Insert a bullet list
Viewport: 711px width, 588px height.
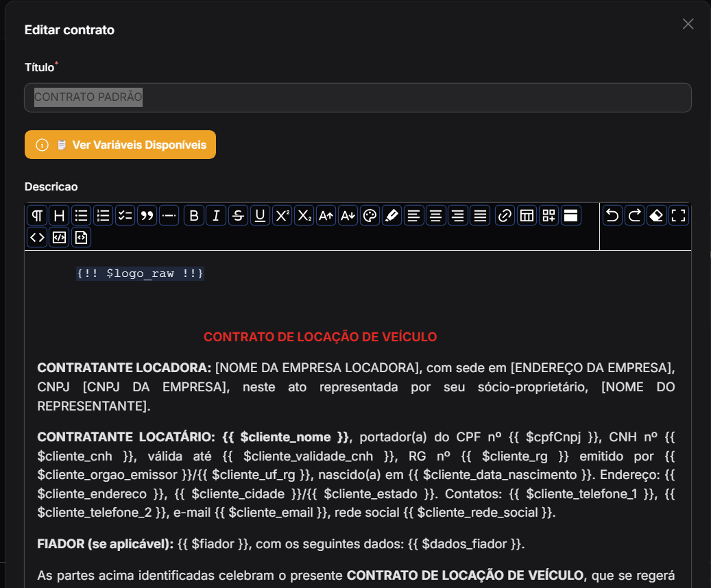(81, 215)
